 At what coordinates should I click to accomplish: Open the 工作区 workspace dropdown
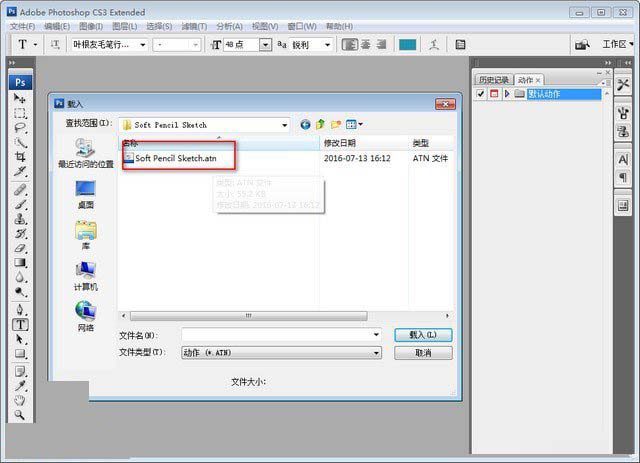(617, 44)
